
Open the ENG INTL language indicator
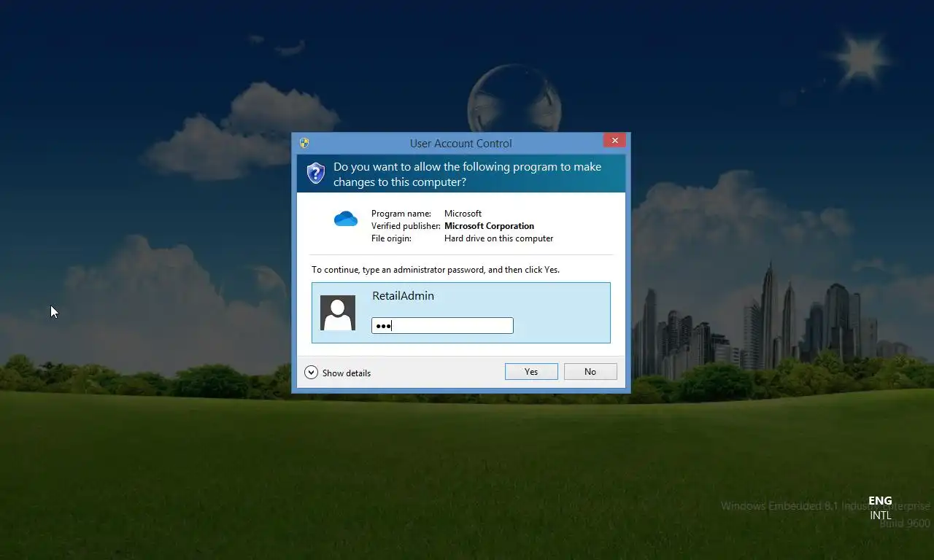(x=880, y=507)
